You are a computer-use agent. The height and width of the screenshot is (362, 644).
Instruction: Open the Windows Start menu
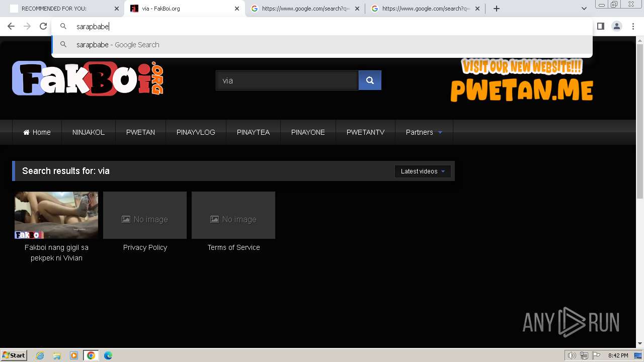[x=14, y=355]
